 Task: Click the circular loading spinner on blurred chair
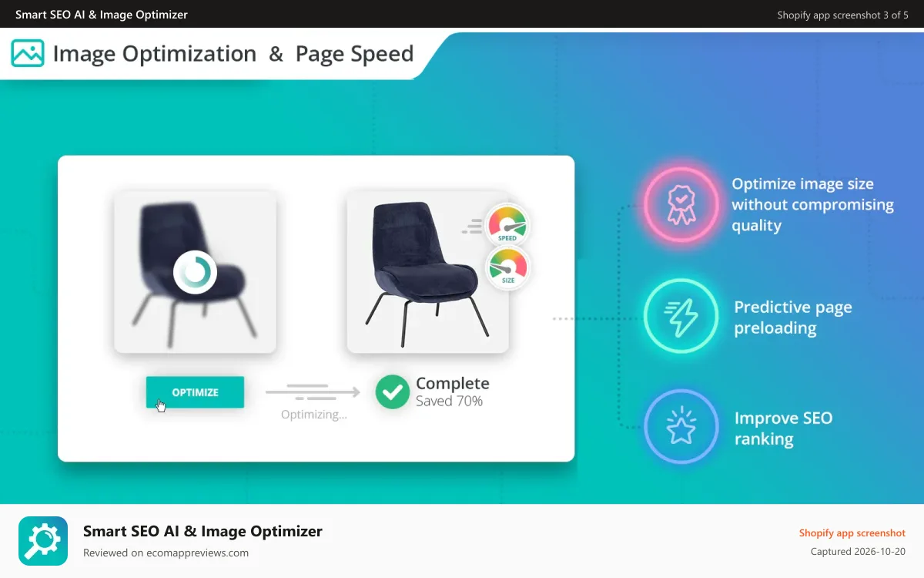[195, 272]
